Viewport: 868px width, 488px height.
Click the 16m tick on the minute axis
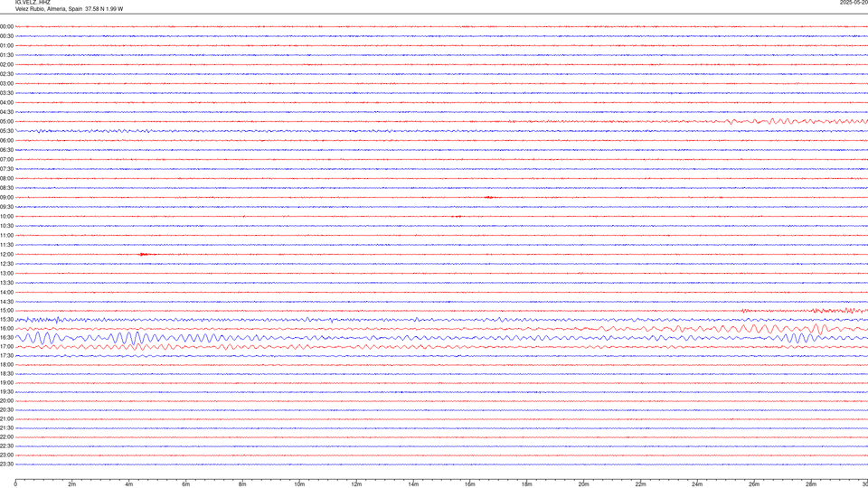tap(470, 484)
